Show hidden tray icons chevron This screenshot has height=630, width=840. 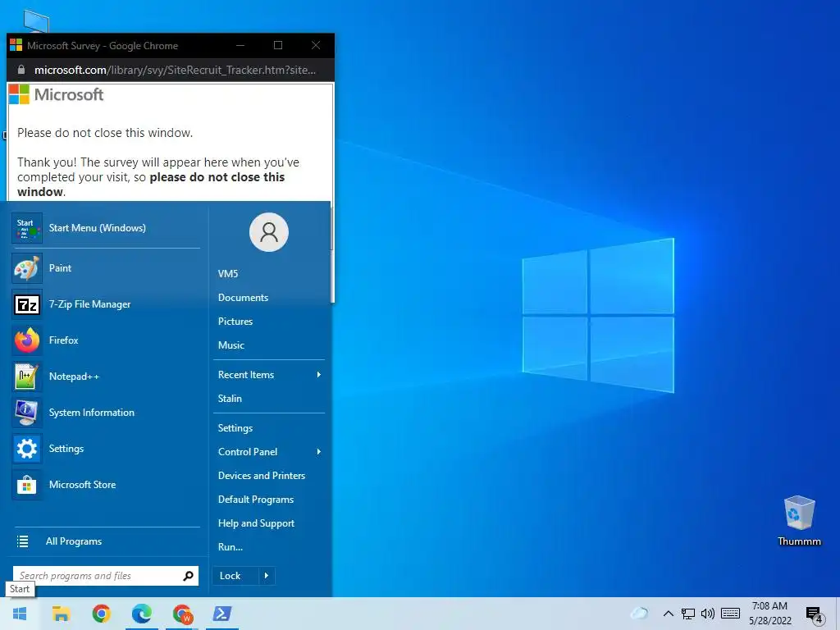pyautogui.click(x=668, y=614)
